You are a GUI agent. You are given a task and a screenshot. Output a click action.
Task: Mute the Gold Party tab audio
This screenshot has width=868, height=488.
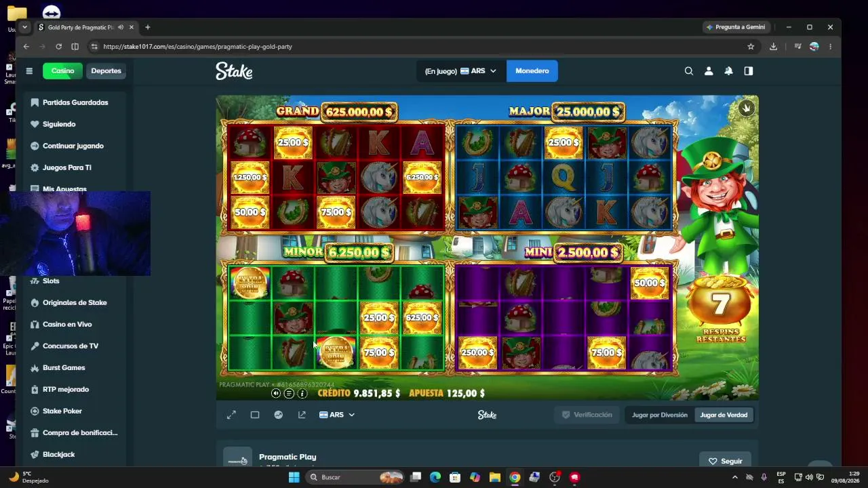click(120, 27)
